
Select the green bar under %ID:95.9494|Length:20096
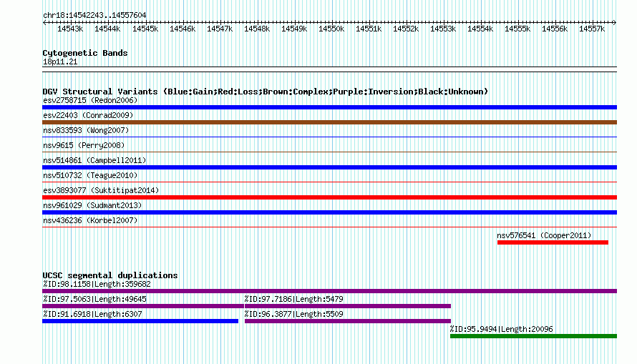point(533,336)
